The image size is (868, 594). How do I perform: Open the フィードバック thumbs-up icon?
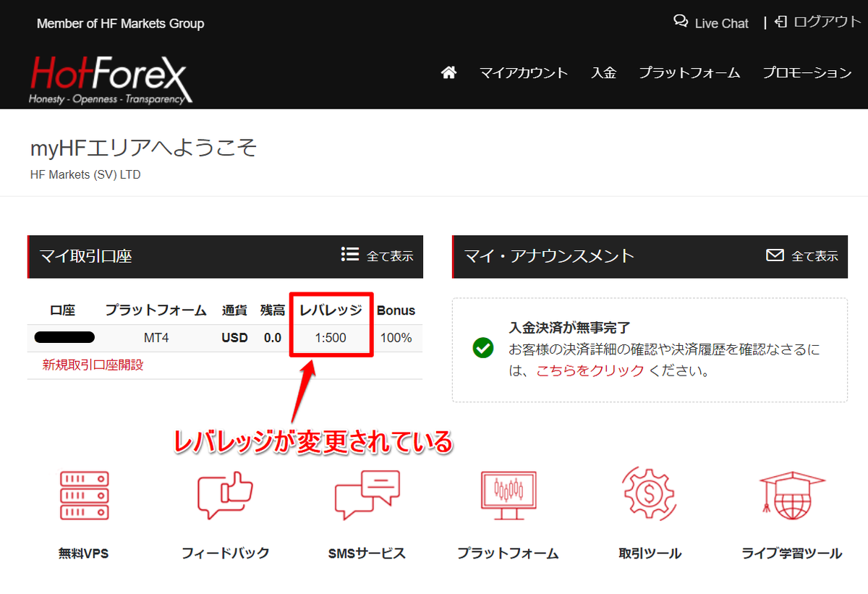(x=225, y=494)
